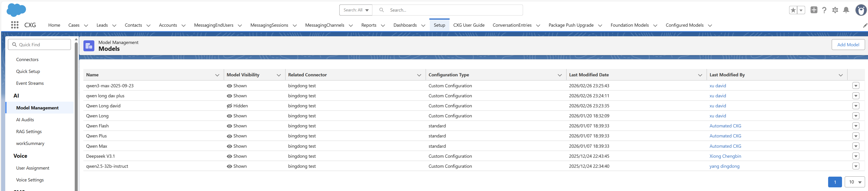Image resolution: width=868 pixels, height=191 pixels.
Task: Open Global Actions plus icon
Action: tap(814, 10)
